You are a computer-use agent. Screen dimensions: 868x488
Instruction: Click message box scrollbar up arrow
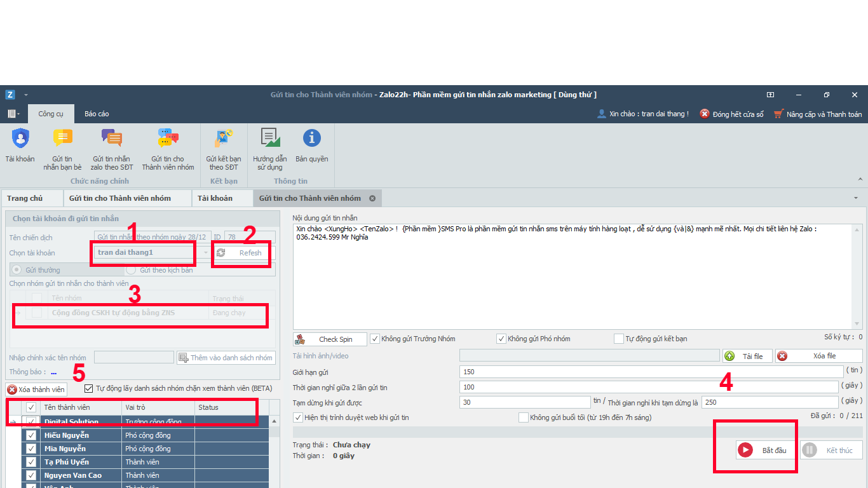pyautogui.click(x=858, y=229)
